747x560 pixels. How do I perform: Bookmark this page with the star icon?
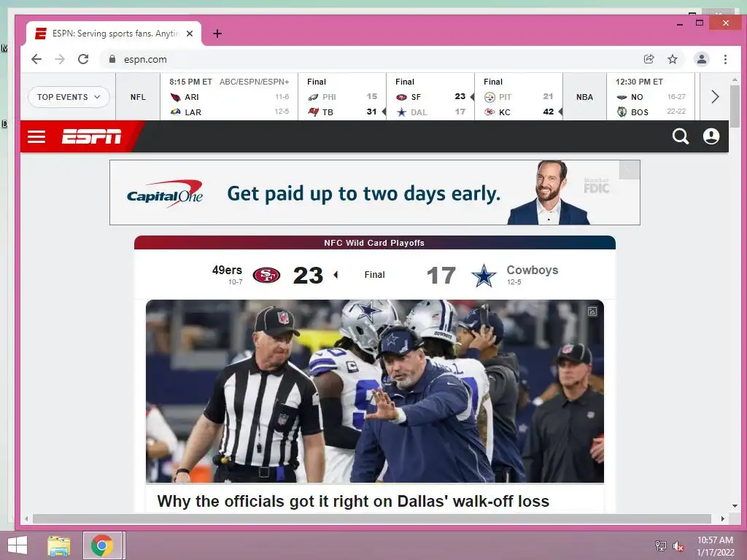672,59
